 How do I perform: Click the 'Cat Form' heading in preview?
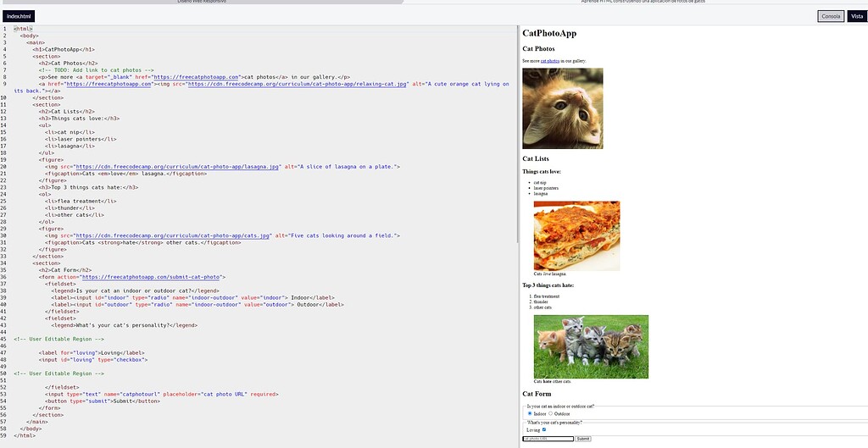pyautogui.click(x=537, y=394)
